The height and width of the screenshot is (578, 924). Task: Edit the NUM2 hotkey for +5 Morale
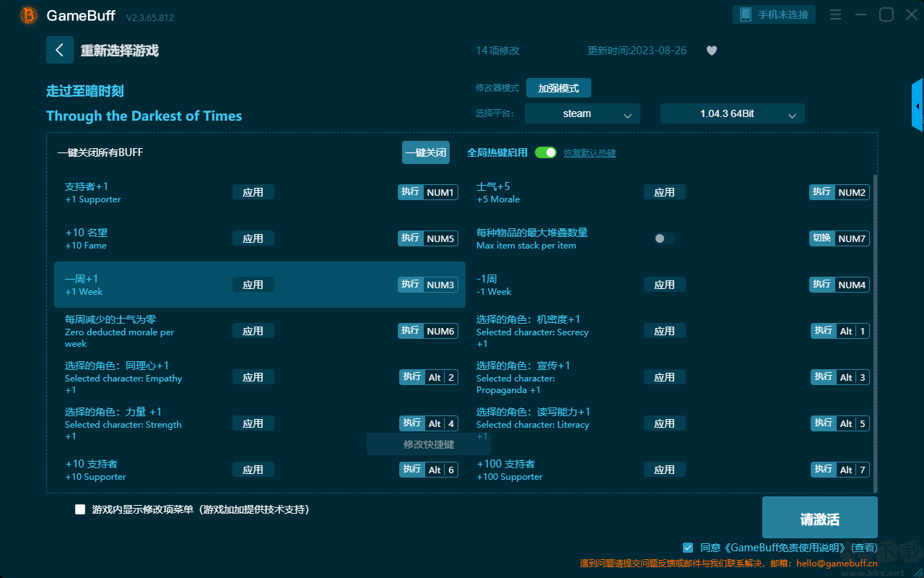pyautogui.click(x=852, y=192)
